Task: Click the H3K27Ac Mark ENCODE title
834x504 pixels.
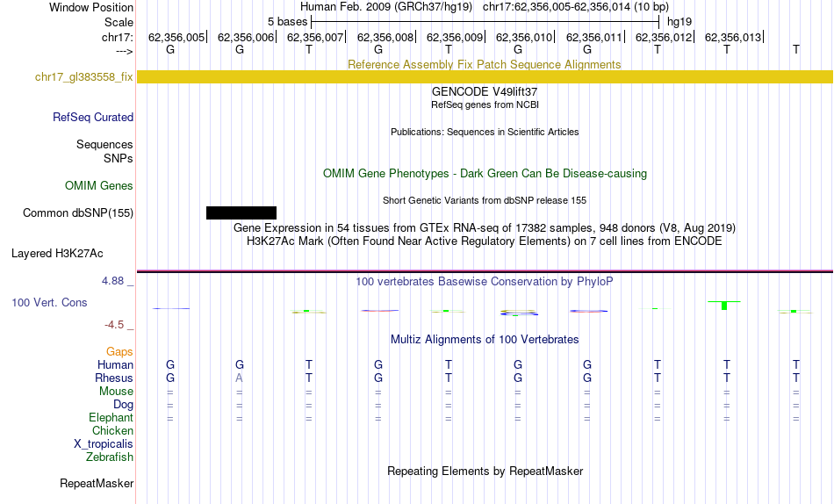Action: (485, 241)
